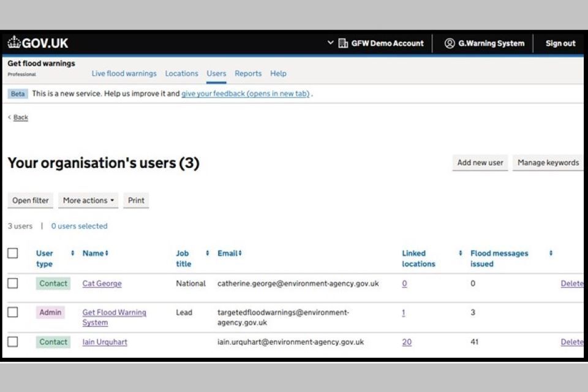The width and height of the screenshot is (588, 392).
Task: Open the Reports tab
Action: click(x=248, y=73)
